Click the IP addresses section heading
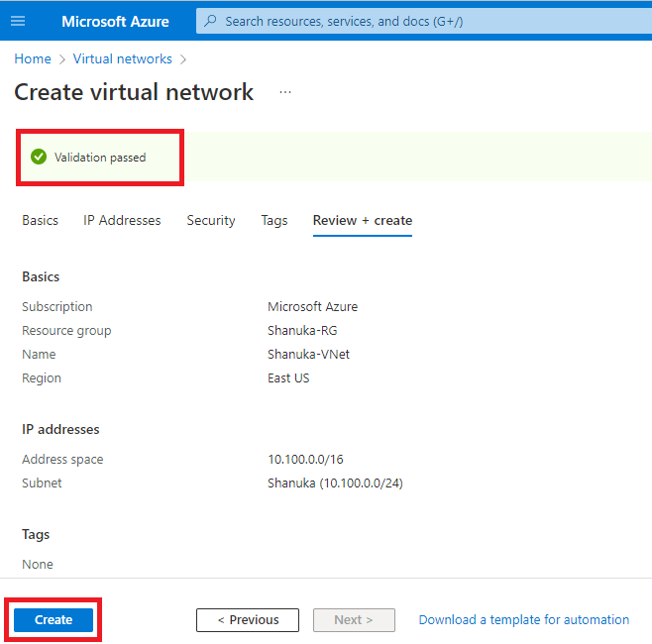 (x=60, y=429)
